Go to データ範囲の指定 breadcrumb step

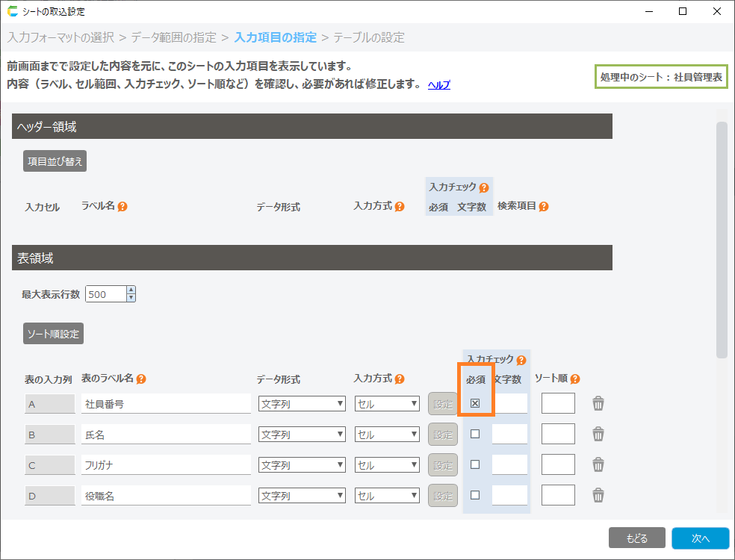tap(173, 37)
